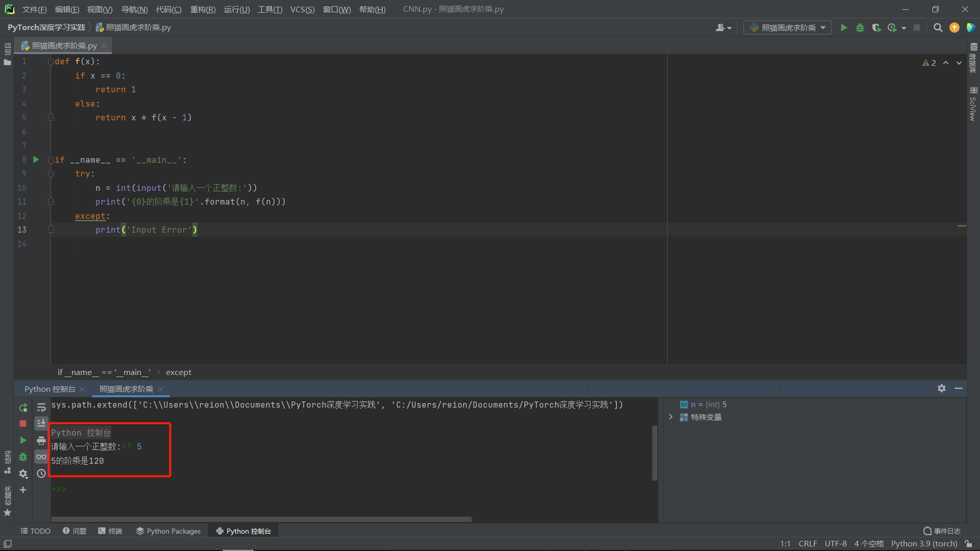Open console history clock icon
The width and height of the screenshot is (980, 551).
(x=41, y=474)
